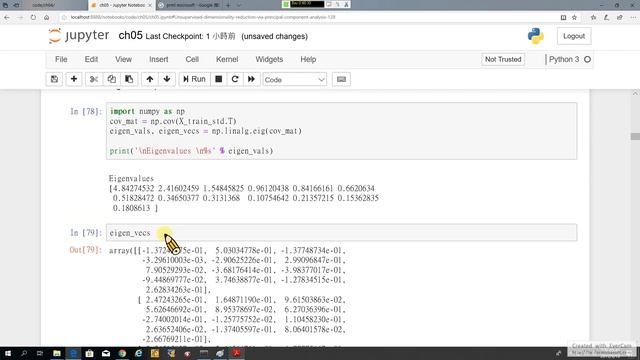Open the Help menu
Image resolution: width=640 pixels, height=360 pixels.
(308, 60)
